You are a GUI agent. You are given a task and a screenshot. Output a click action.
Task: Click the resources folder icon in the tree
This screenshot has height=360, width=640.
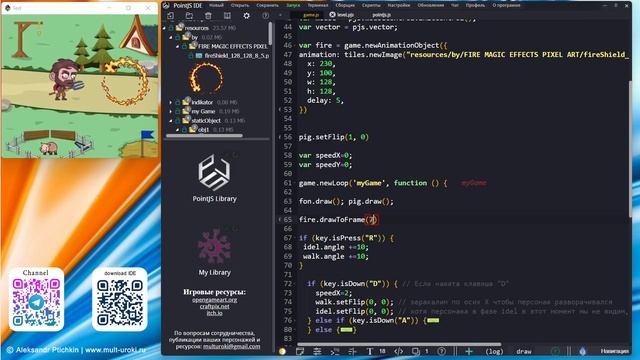(x=180, y=27)
